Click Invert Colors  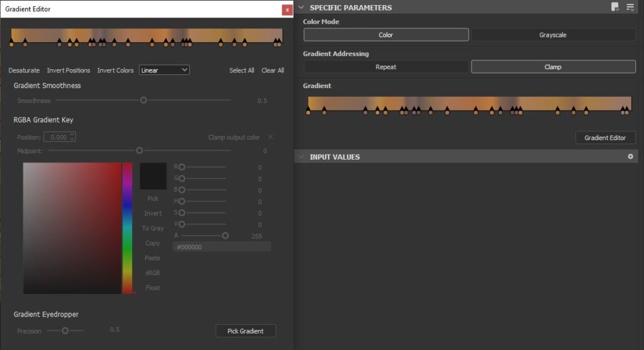[116, 70]
